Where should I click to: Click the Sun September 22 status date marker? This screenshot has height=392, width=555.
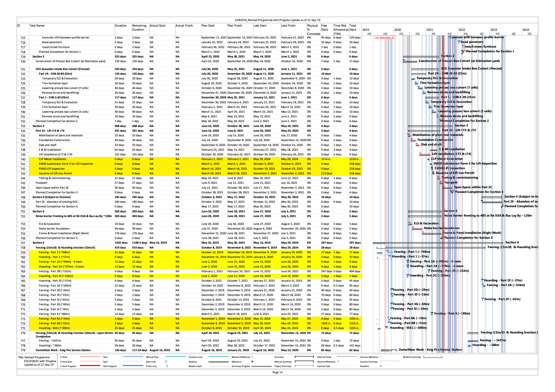384,38
